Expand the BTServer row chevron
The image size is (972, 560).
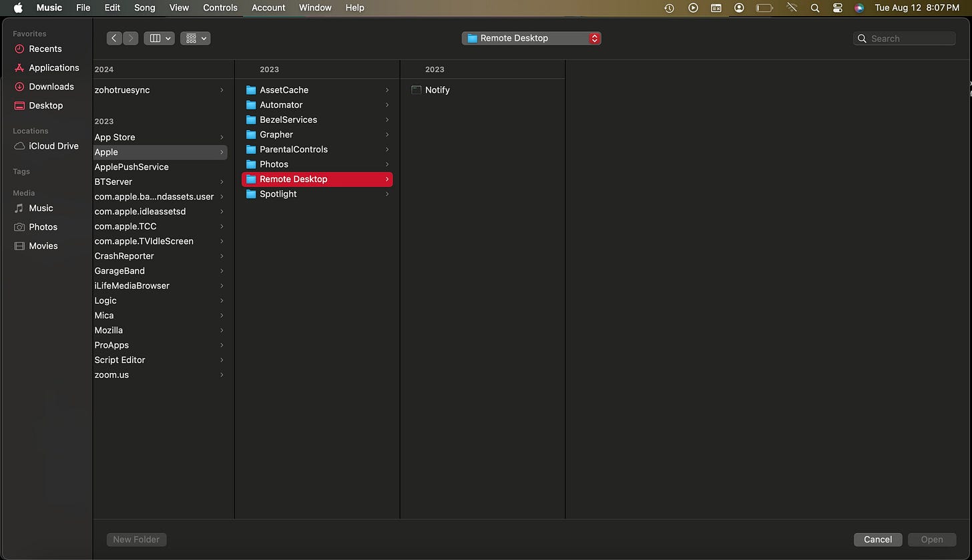coord(222,182)
